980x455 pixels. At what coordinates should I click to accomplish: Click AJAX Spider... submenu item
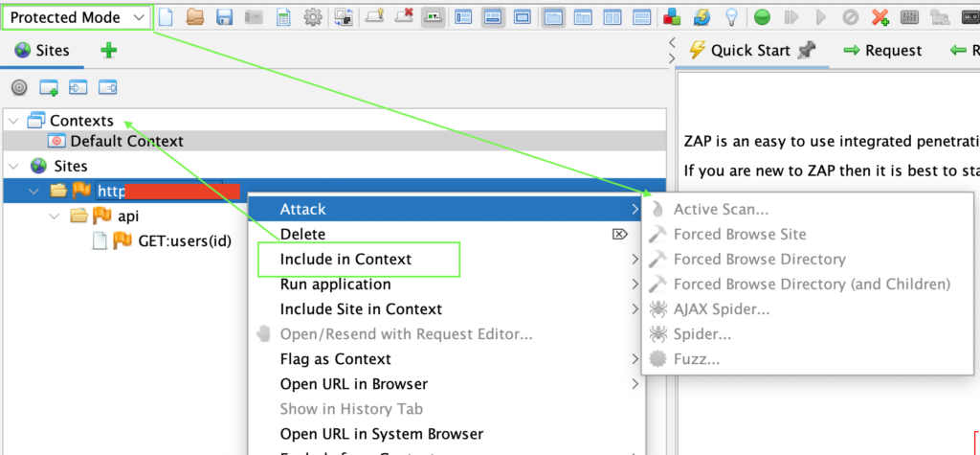808,309
